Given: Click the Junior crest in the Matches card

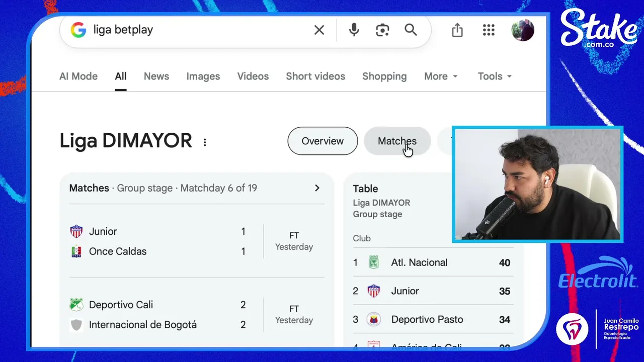Looking at the screenshot, I should tap(76, 232).
